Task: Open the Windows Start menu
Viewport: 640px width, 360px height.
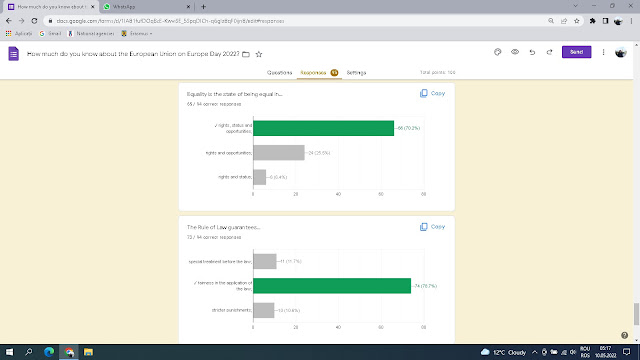Action: 9,352
